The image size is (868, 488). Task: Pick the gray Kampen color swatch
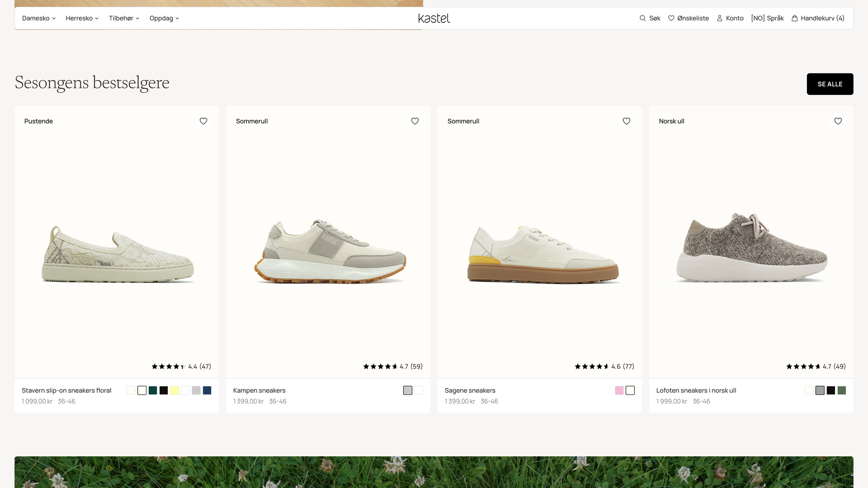(408, 390)
